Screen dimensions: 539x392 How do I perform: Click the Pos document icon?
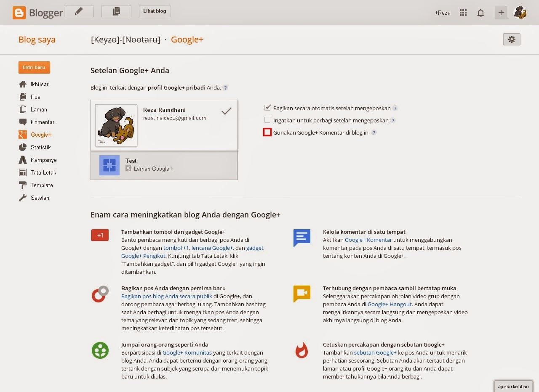[23, 97]
